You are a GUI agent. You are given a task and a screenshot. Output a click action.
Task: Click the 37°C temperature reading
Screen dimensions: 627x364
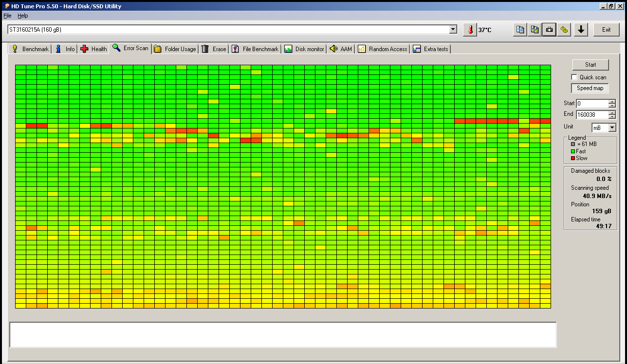[x=485, y=30]
